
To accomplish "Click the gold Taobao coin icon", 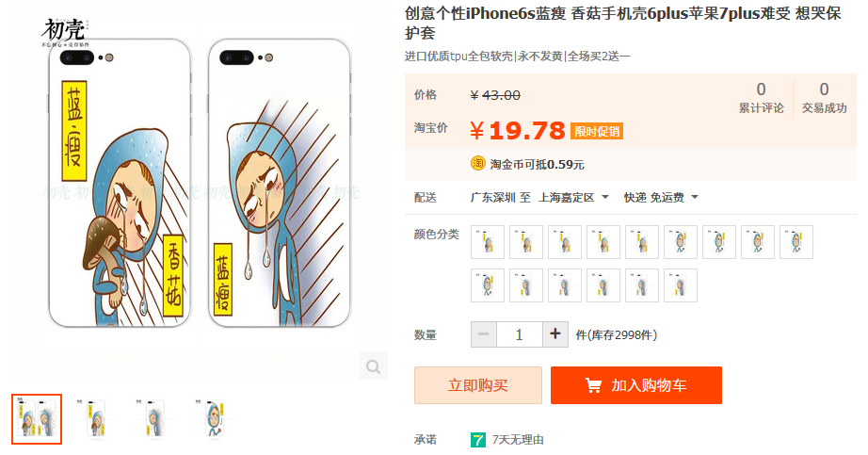I will pyautogui.click(x=477, y=164).
